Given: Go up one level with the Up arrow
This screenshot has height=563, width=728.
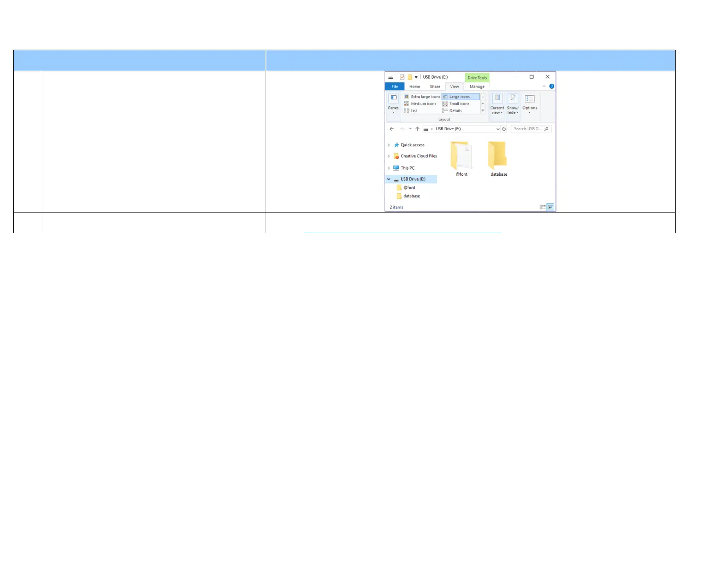Looking at the screenshot, I should coord(417,129).
